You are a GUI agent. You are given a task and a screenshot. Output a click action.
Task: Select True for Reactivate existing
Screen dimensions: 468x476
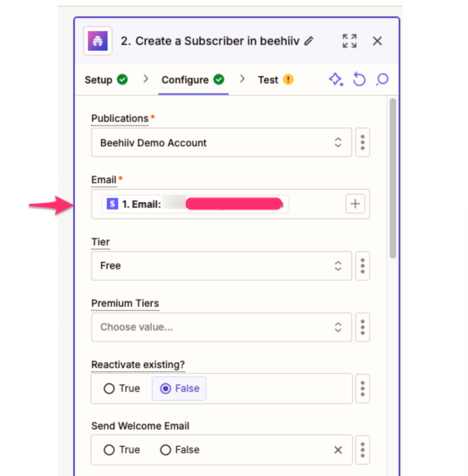point(109,389)
